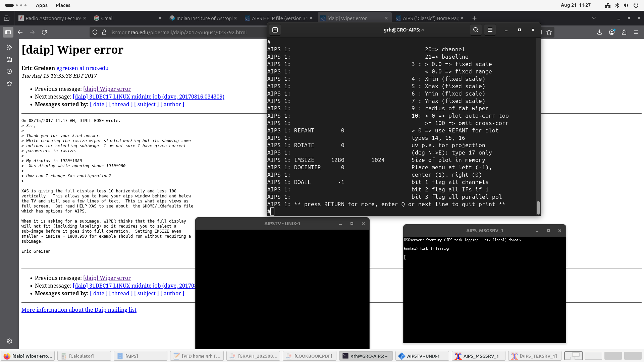
Task: Toggle the system volume icon
Action: [x=626, y=5]
